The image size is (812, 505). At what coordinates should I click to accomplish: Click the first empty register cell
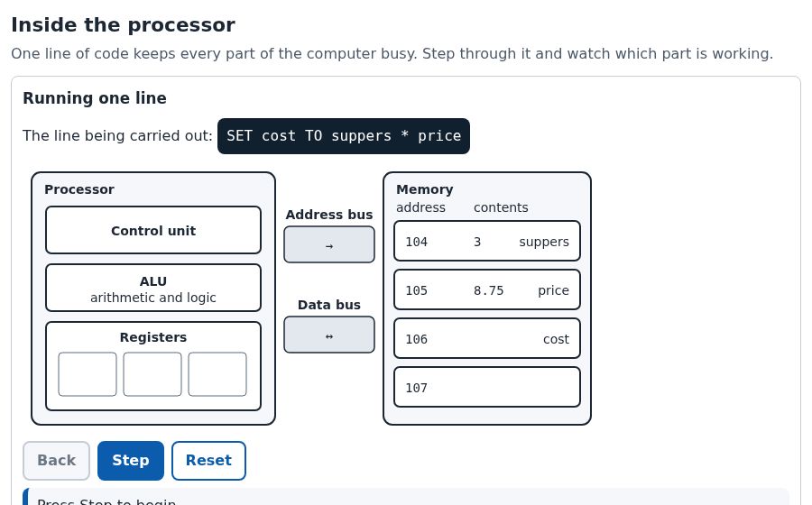88,374
